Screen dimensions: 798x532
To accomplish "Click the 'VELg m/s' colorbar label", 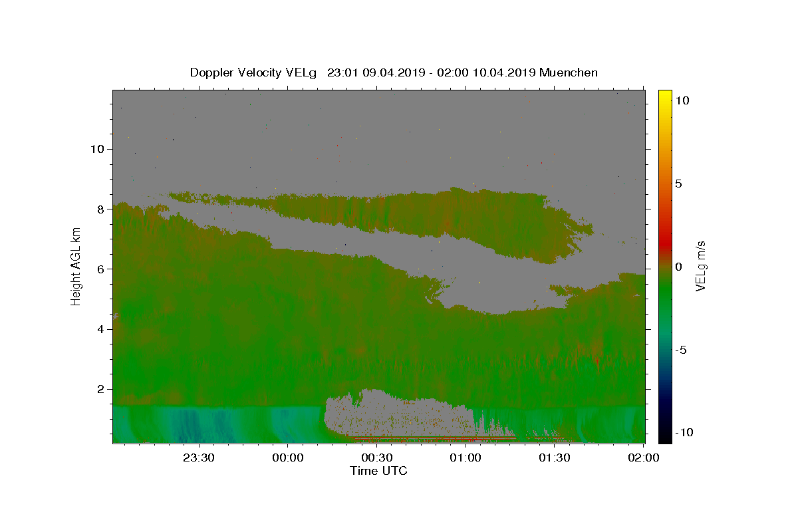I will pos(700,266).
